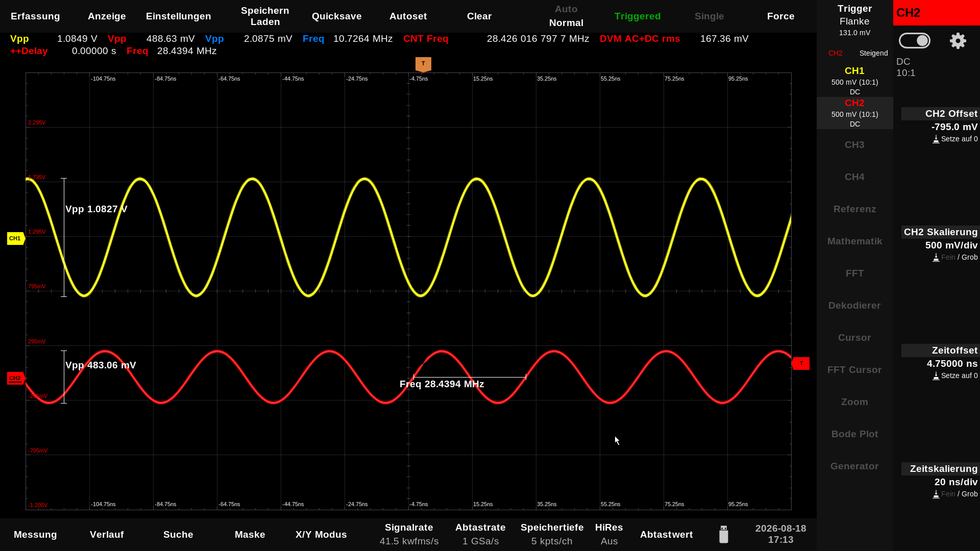Open the Zoom panel
This screenshot has height=551, width=980.
pos(854,402)
